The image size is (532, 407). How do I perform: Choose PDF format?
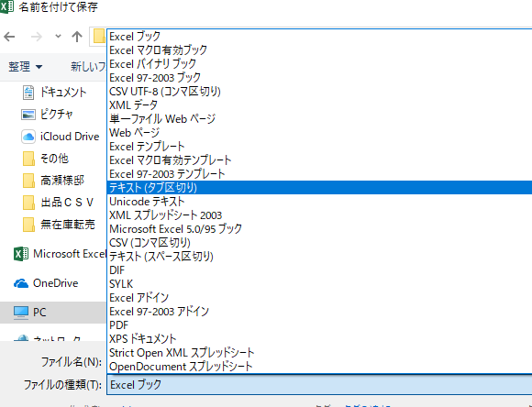319,325
